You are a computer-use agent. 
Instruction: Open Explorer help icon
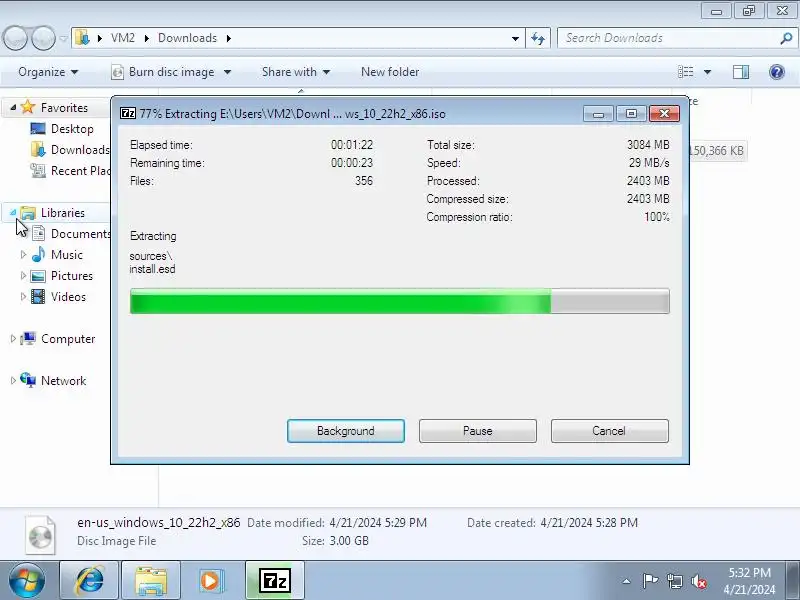[x=777, y=72]
